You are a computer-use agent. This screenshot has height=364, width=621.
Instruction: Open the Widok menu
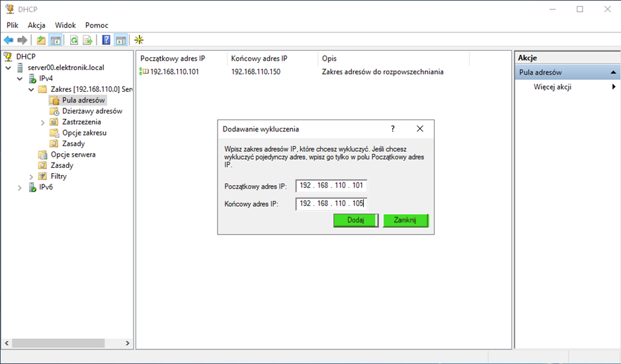coord(65,25)
